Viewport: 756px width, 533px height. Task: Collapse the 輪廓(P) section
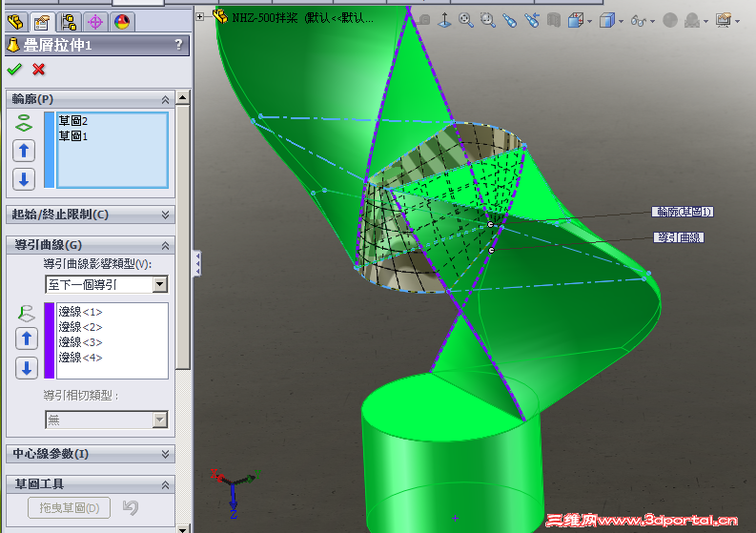165,99
